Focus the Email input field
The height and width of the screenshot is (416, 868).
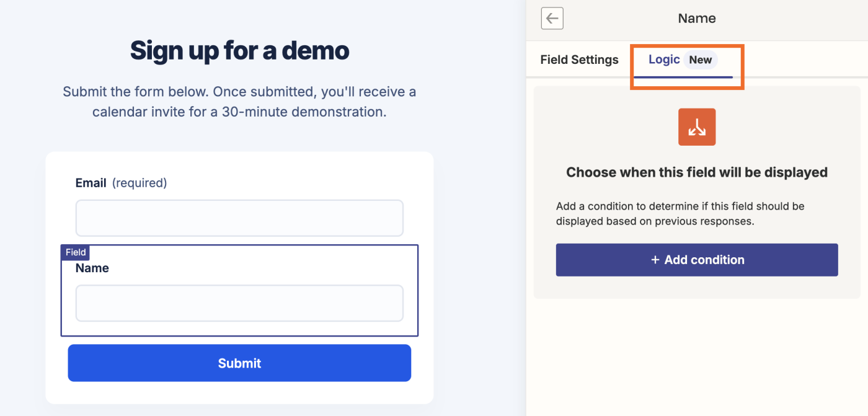pyautogui.click(x=239, y=218)
